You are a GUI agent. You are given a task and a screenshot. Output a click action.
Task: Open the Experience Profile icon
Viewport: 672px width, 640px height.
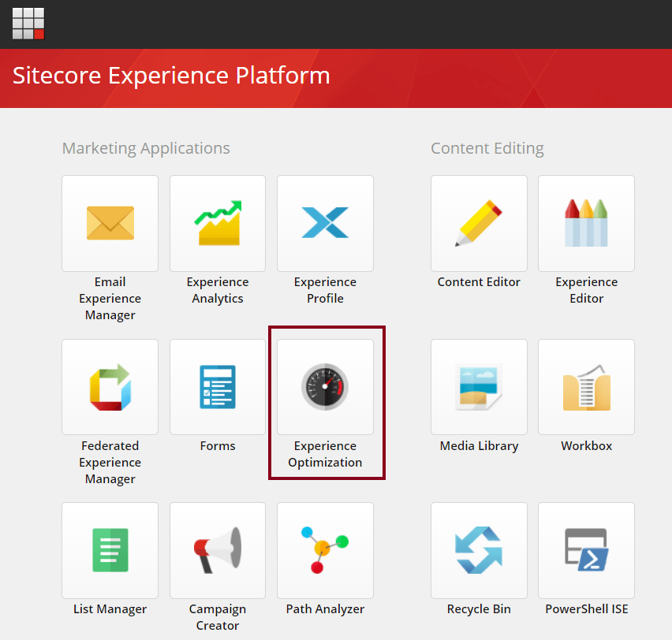tap(325, 223)
